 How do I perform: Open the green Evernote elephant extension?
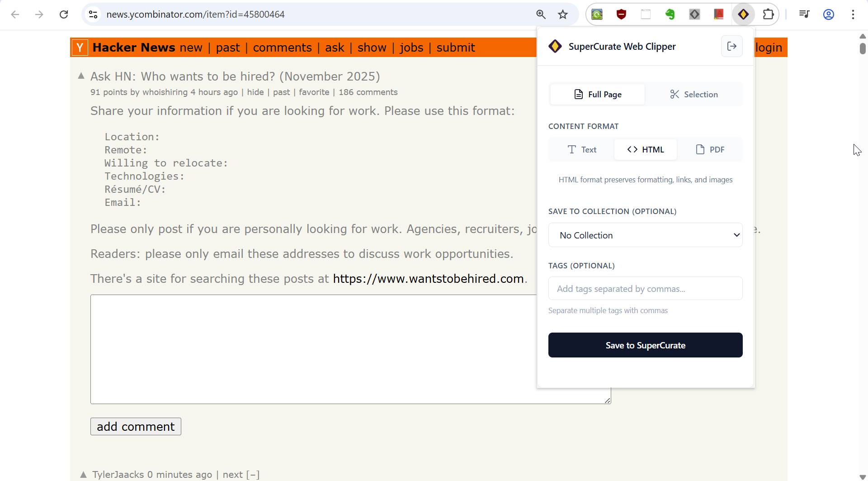(670, 14)
